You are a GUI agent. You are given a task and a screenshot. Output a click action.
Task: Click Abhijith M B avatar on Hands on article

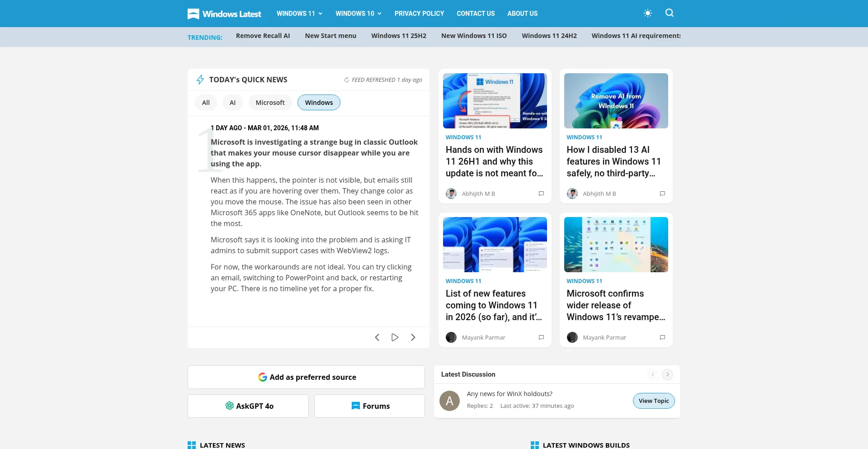click(451, 194)
